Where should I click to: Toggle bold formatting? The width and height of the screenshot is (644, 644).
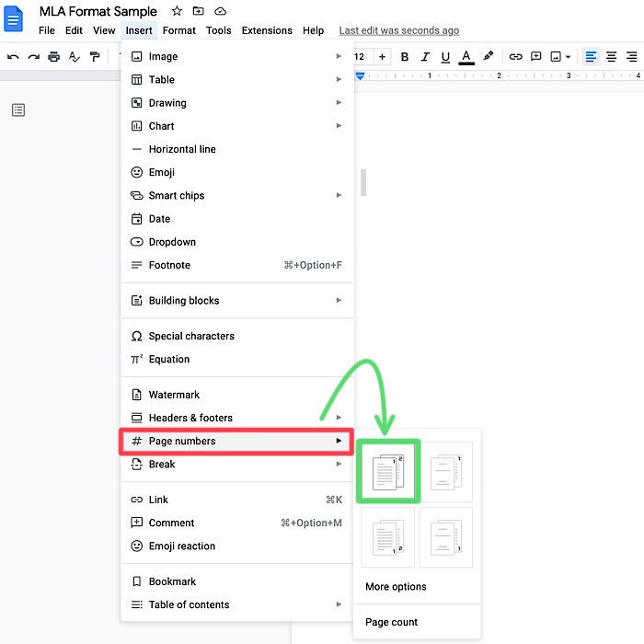(x=405, y=57)
